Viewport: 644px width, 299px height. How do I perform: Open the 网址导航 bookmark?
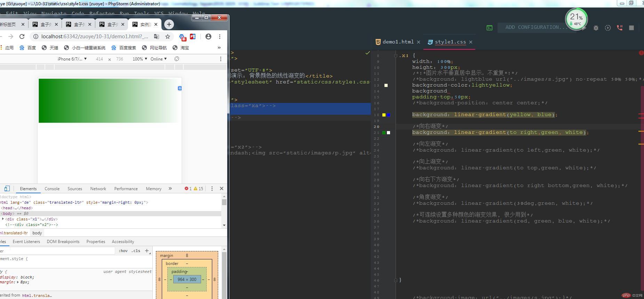click(154, 48)
